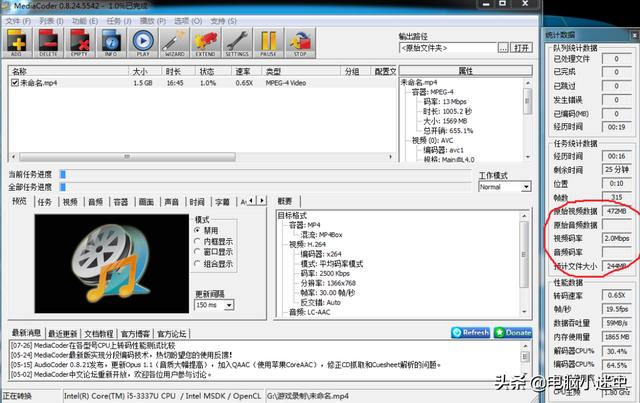Click the STOP toolbar icon
The height and width of the screenshot is (403, 640).
[300, 42]
